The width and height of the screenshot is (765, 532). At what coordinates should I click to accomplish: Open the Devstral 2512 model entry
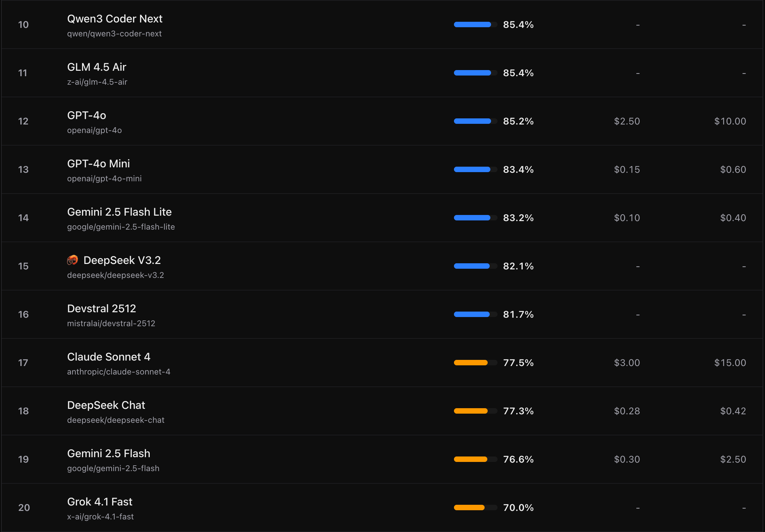pyautogui.click(x=101, y=309)
